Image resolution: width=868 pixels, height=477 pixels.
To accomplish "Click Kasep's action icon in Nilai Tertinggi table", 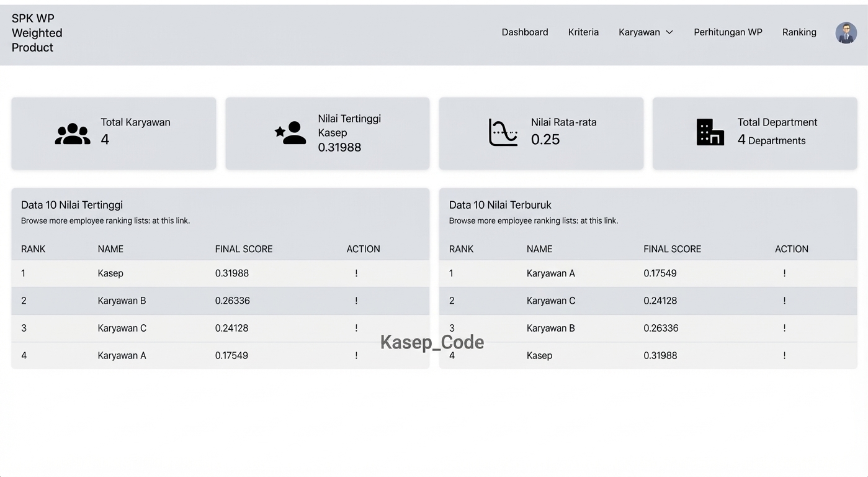I will (x=356, y=273).
